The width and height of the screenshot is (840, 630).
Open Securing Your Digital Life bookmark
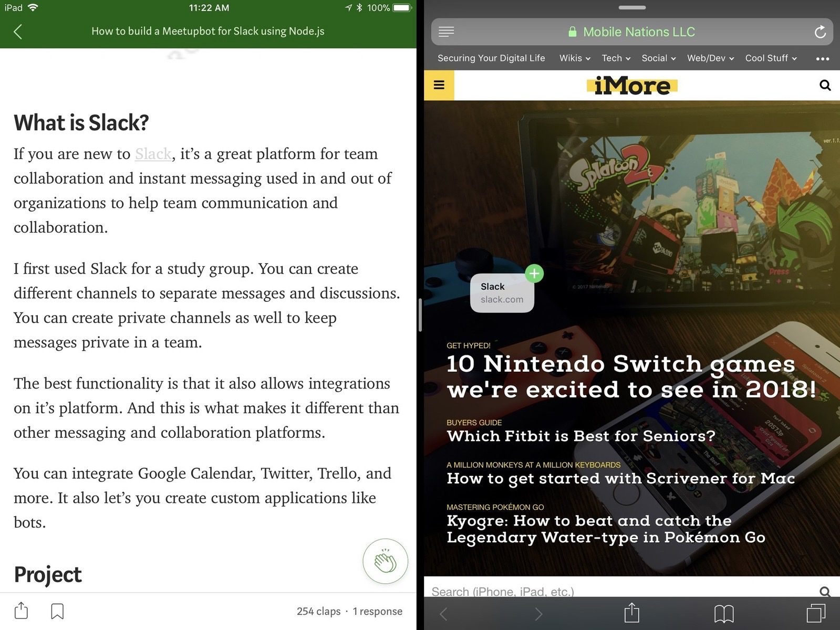click(x=491, y=58)
